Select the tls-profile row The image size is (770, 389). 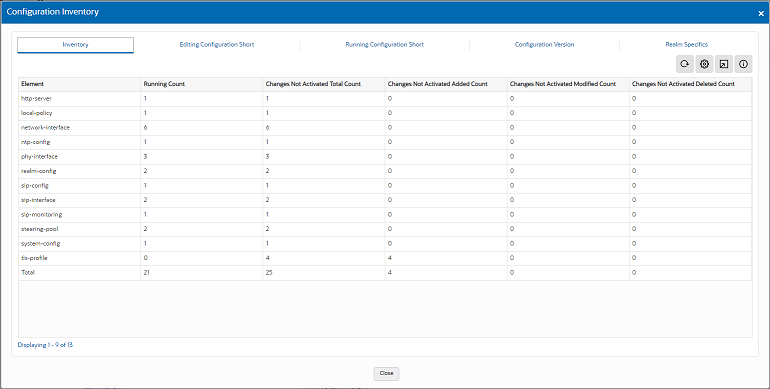[385, 258]
